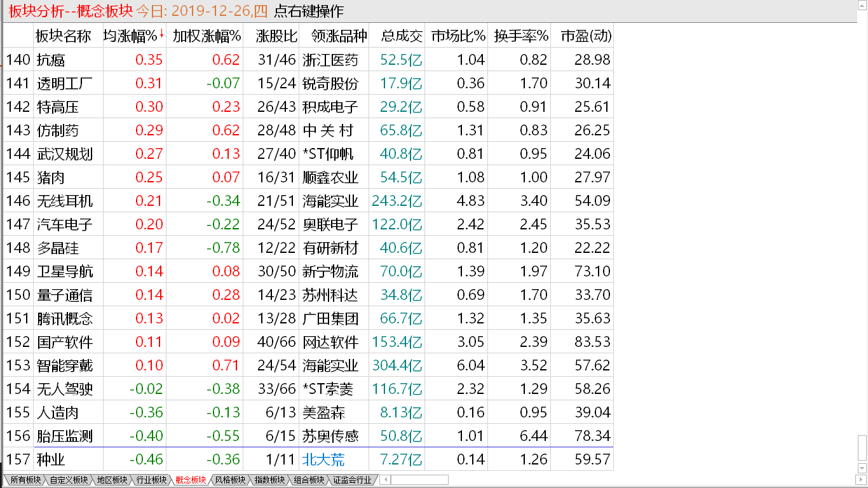Select the 种业 sector name
Image resolution: width=868 pixels, height=488 pixels.
tap(51, 459)
